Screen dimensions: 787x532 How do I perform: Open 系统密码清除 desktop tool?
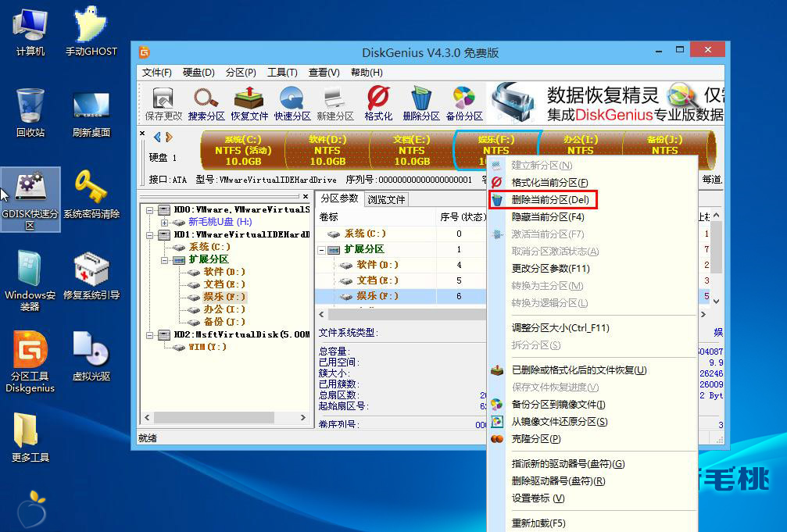(x=91, y=195)
